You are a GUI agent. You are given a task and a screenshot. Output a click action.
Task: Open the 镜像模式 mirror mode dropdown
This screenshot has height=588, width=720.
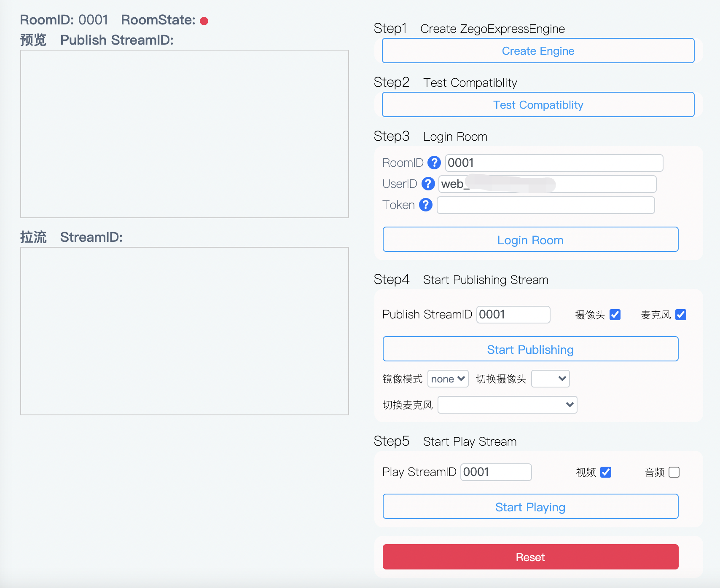pyautogui.click(x=448, y=379)
